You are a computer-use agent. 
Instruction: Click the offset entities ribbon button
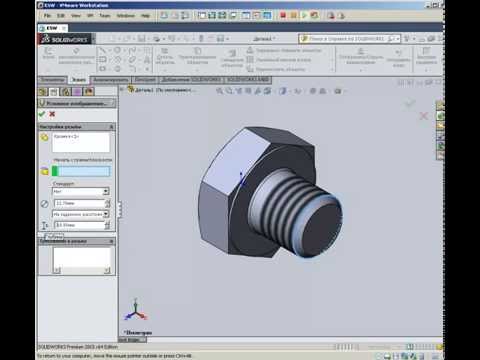pyautogui.click(x=232, y=59)
